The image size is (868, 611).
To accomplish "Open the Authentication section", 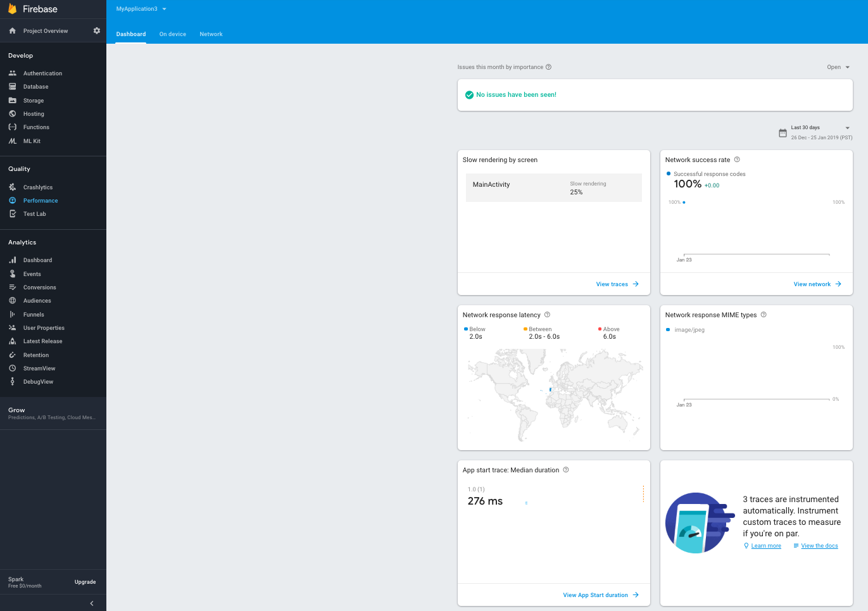I will click(x=43, y=73).
